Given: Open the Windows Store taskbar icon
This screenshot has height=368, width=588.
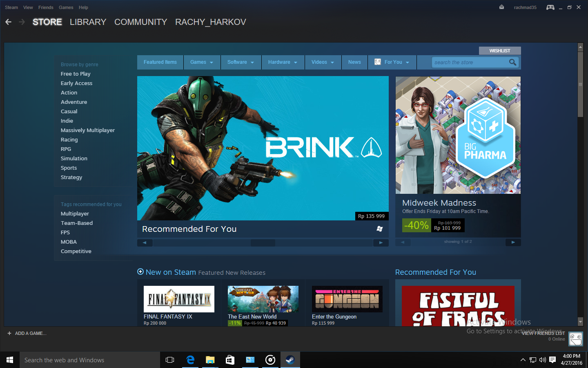Looking at the screenshot, I should (x=230, y=360).
